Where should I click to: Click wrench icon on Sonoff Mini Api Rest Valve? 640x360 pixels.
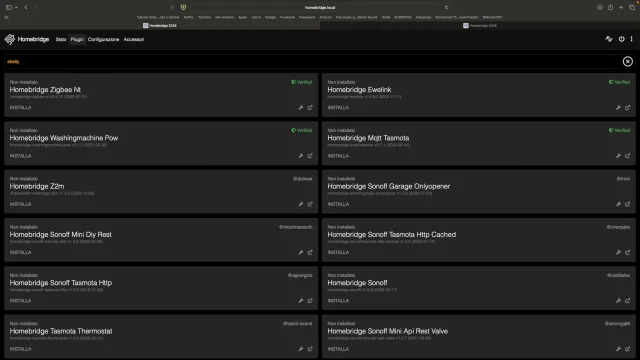click(x=618, y=349)
